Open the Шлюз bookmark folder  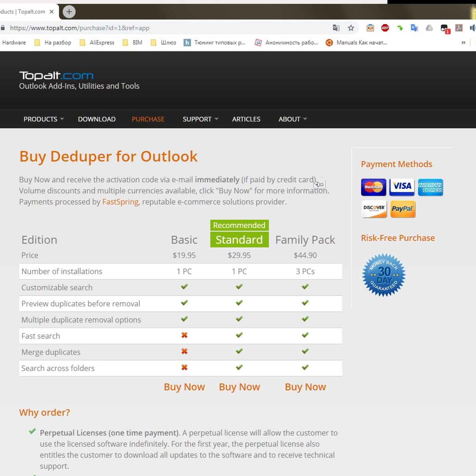163,43
